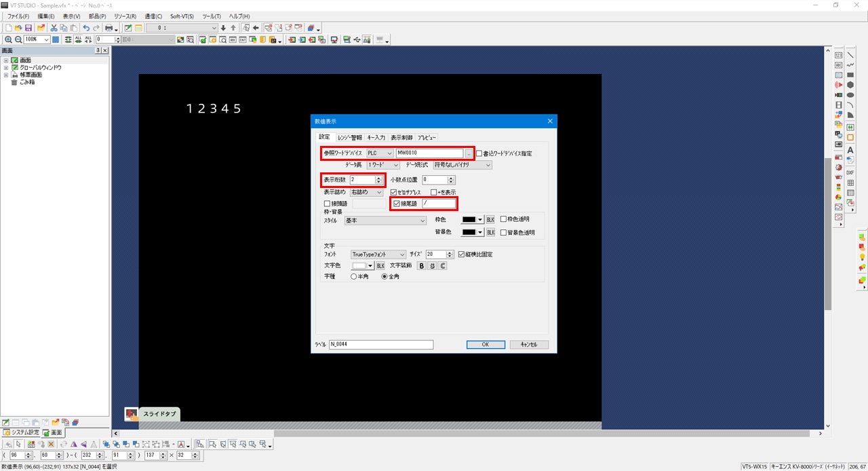Click the Undo arrow icon
868x471 pixels.
point(86,28)
